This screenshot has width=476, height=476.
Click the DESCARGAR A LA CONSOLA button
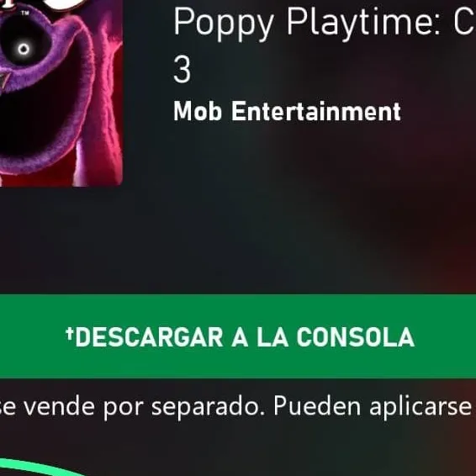pos(238,336)
